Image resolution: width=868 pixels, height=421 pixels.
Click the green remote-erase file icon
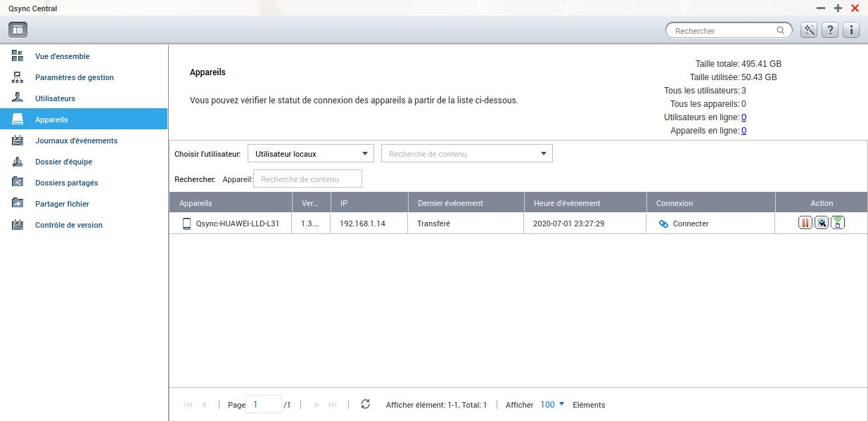pyautogui.click(x=837, y=224)
